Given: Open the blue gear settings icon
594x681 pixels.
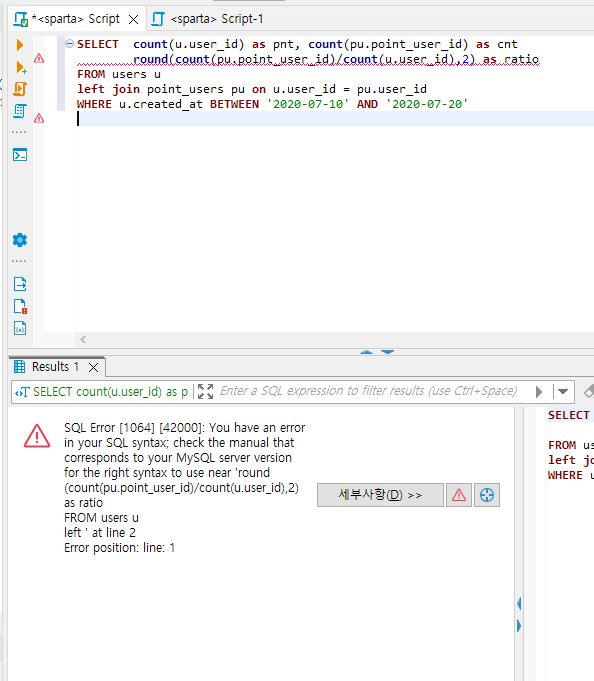Looking at the screenshot, I should (x=20, y=240).
